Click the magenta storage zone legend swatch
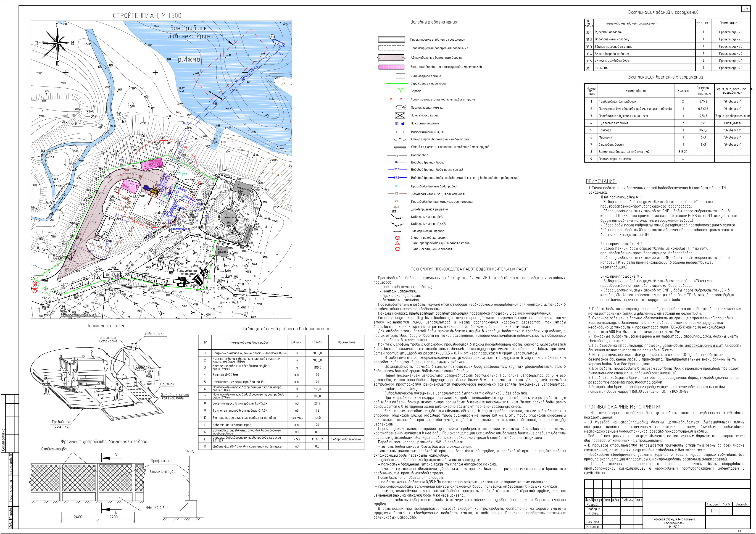 tap(391, 67)
